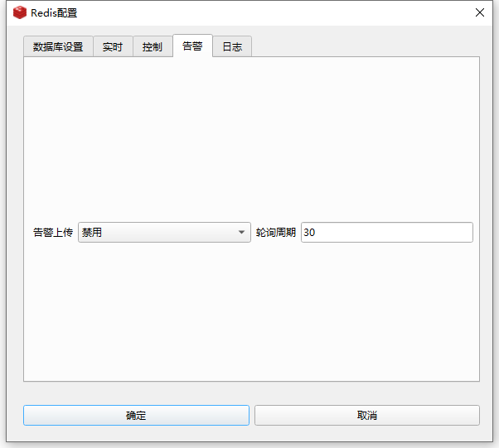
Task: Click the Redis配置 window title
Action: tap(54, 13)
